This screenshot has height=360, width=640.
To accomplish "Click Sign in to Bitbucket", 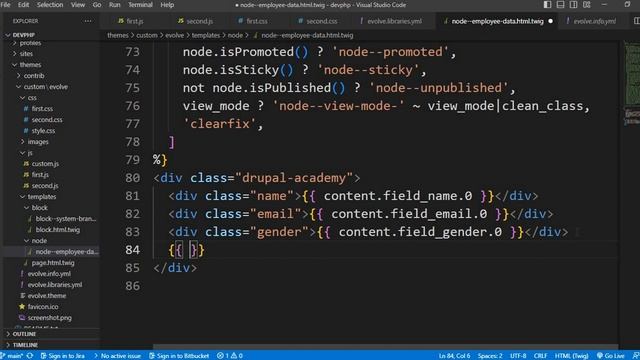I will tap(179, 356).
